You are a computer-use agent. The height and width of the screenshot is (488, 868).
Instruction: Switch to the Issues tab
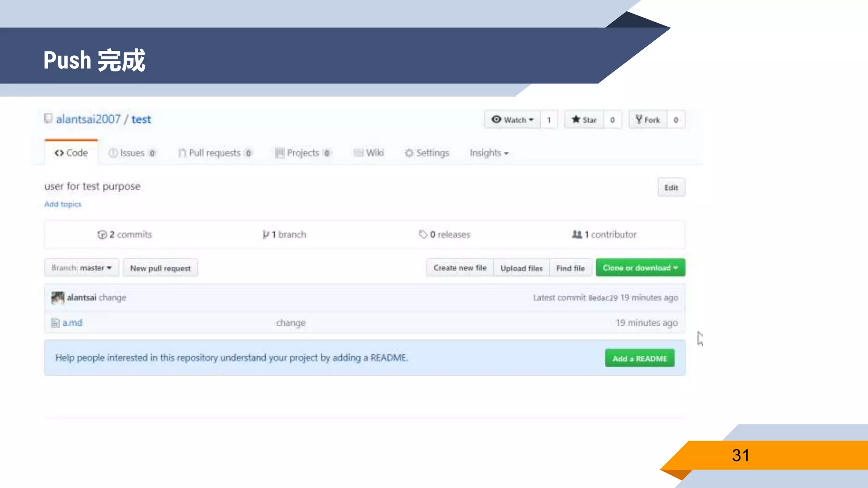(132, 153)
